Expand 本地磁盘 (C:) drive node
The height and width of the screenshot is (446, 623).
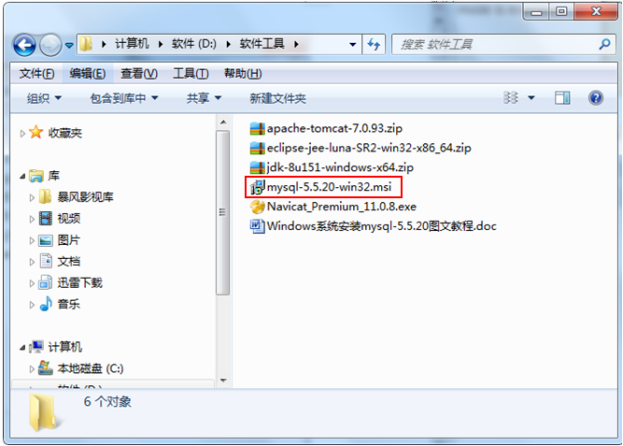[32, 369]
